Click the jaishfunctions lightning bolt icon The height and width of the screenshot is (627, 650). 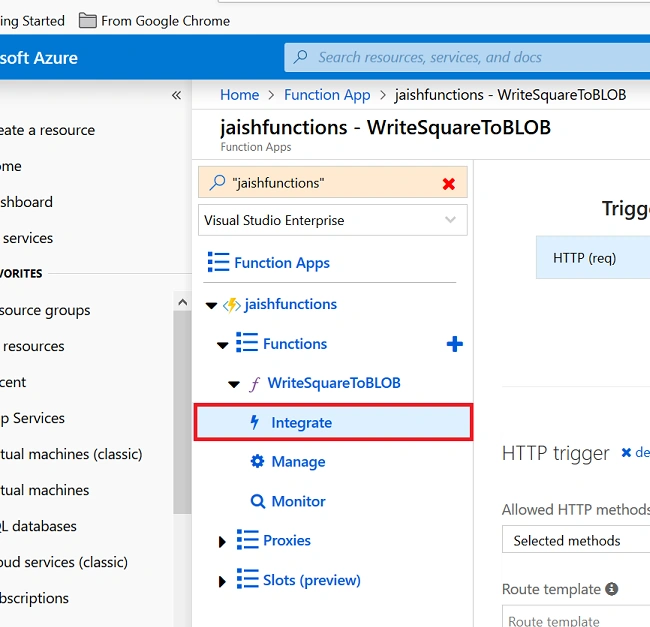[232, 305]
